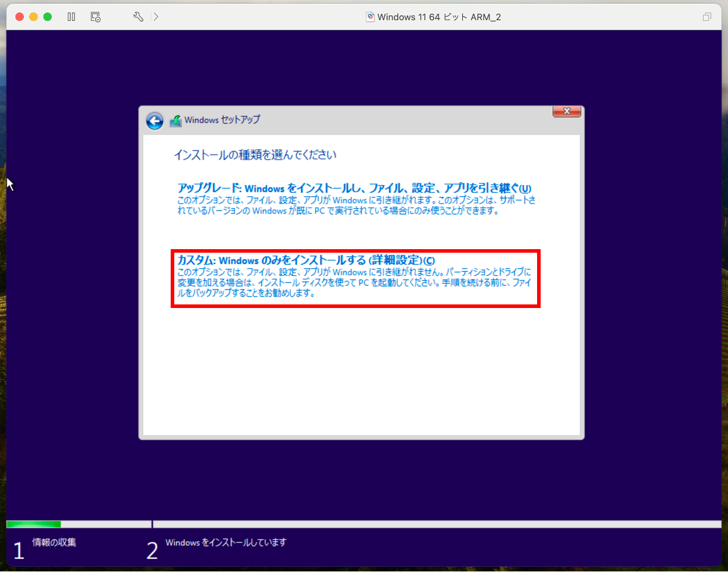Image resolution: width=728 pixels, height=572 pixels.
Task: Open virtual machine settings wrench icon
Action: coord(139,17)
